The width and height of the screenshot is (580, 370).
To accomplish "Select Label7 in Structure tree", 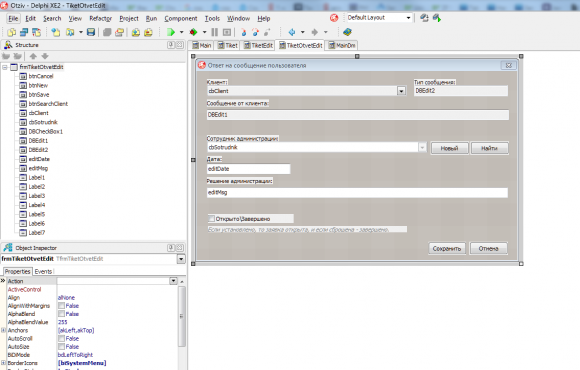I will coord(37,233).
